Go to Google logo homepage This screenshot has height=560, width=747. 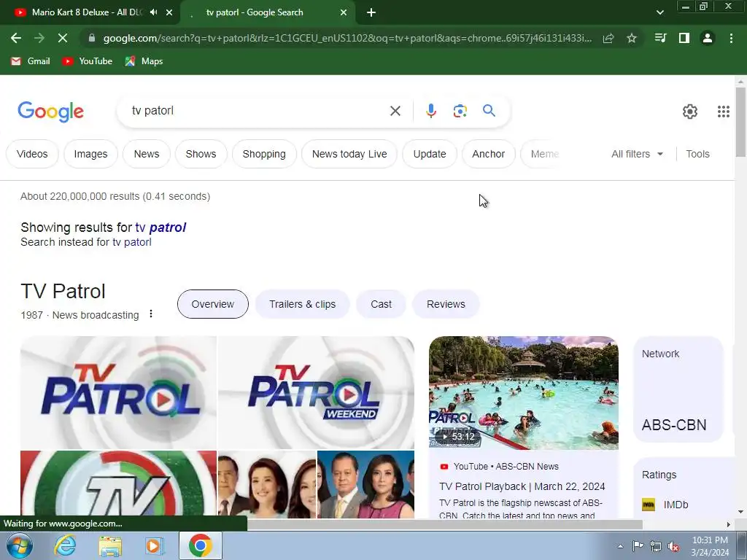pos(50,112)
